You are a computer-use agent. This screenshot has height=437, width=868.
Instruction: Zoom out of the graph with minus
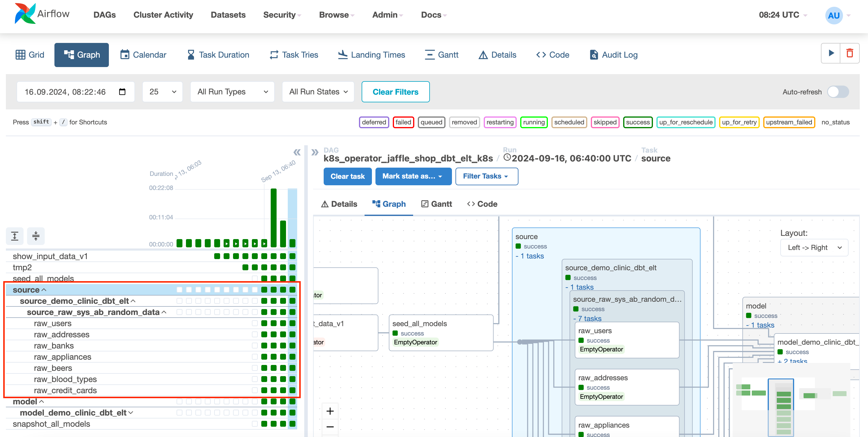click(x=330, y=427)
